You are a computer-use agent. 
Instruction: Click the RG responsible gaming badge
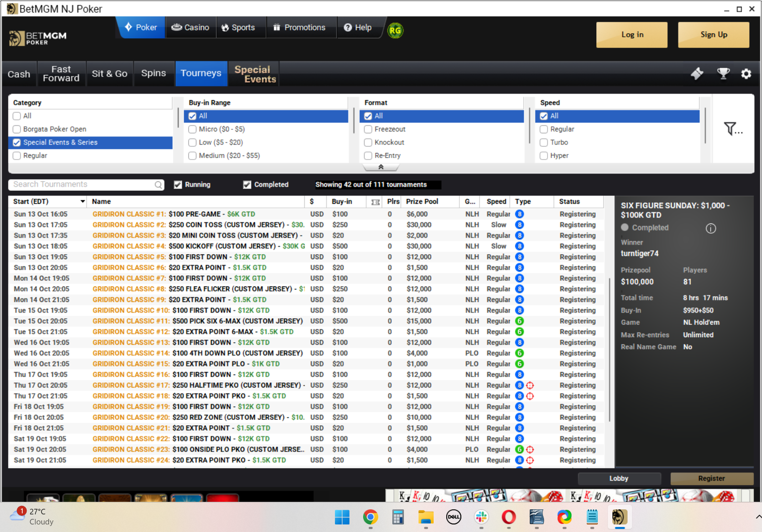(x=395, y=31)
